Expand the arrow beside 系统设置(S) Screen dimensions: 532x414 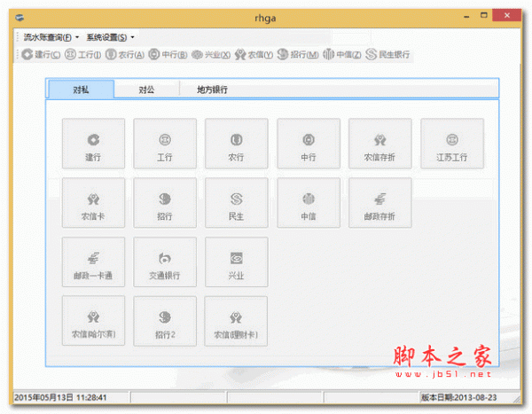pyautogui.click(x=132, y=37)
